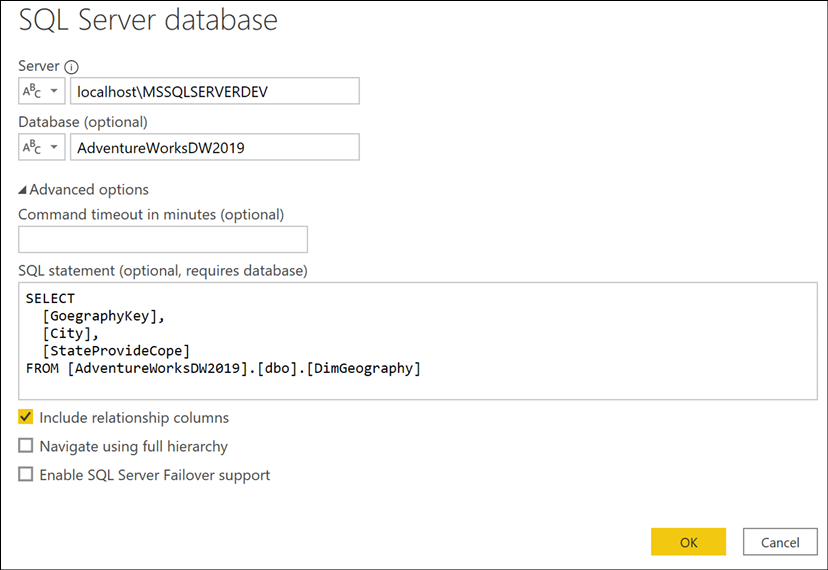
Task: Open the Server value type dropdown
Action: [x=42, y=91]
